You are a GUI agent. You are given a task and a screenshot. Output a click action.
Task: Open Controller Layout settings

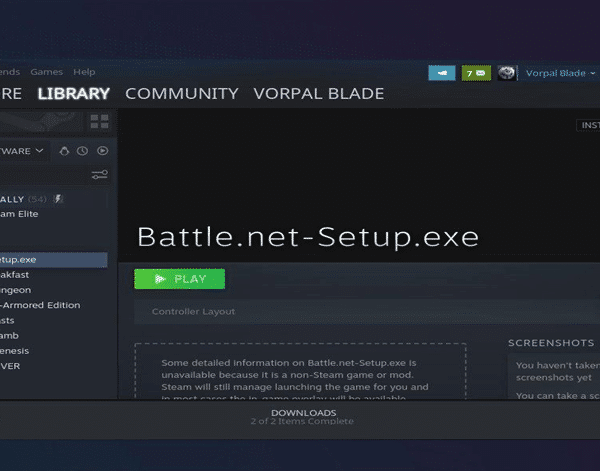(x=193, y=311)
